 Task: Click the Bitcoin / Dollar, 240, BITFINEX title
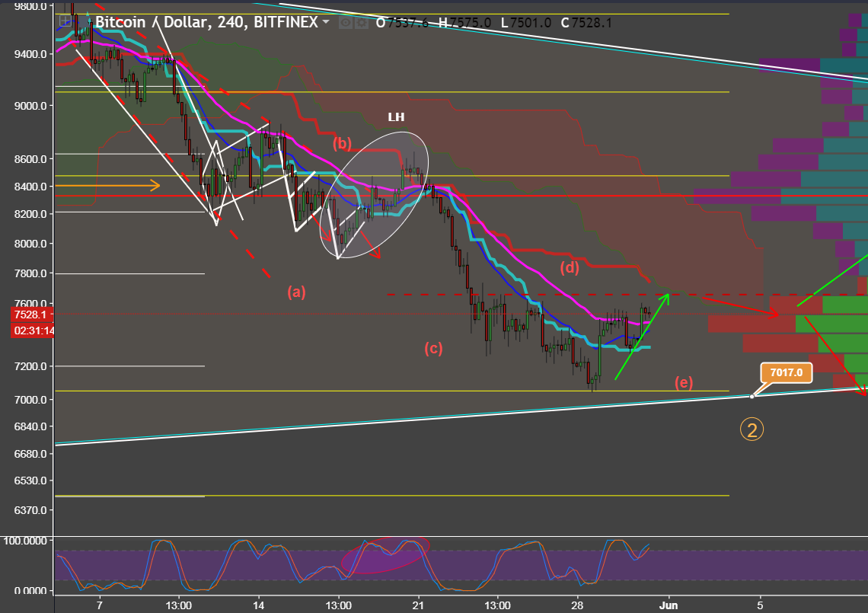click(206, 22)
